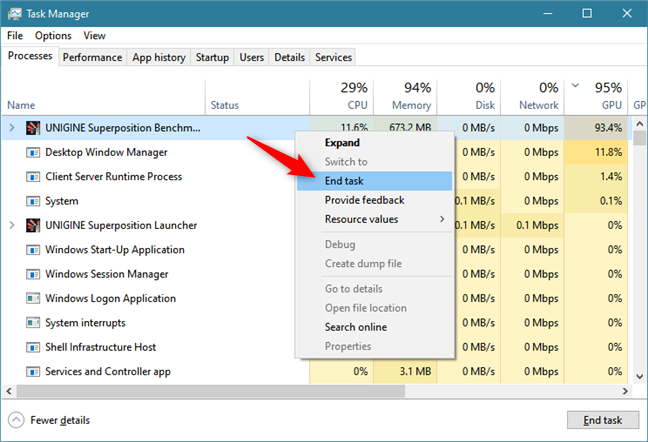
Task: Click the Windows Session Manager icon
Action: pyautogui.click(x=33, y=274)
